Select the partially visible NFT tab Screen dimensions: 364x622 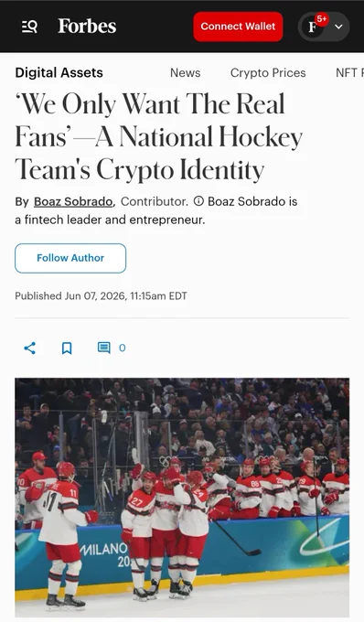[349, 73]
